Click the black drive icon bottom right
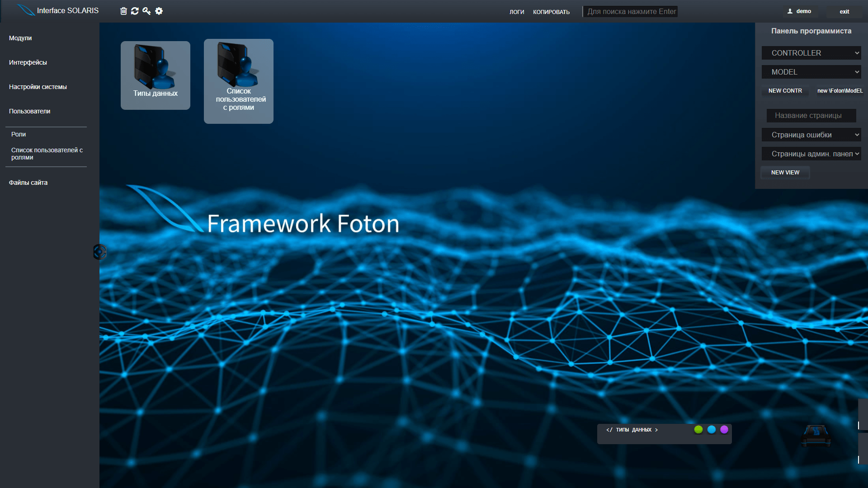The image size is (868, 488). pos(816,436)
